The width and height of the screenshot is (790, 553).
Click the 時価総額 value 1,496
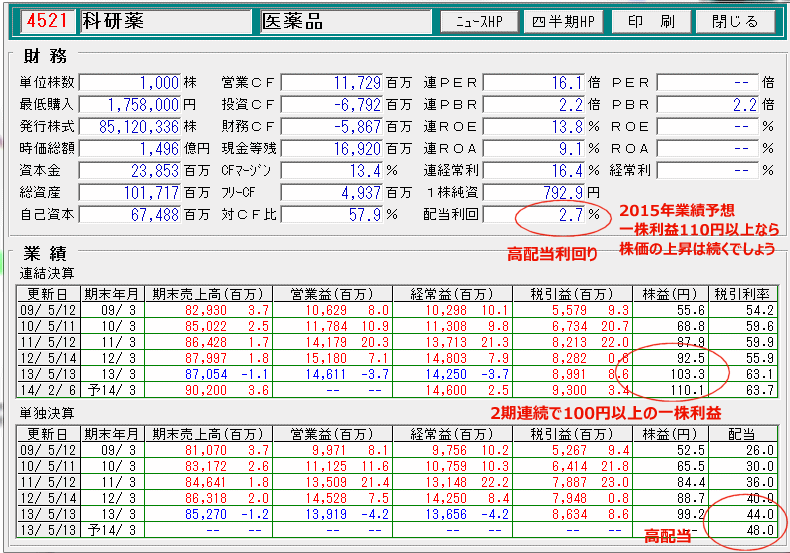click(129, 149)
